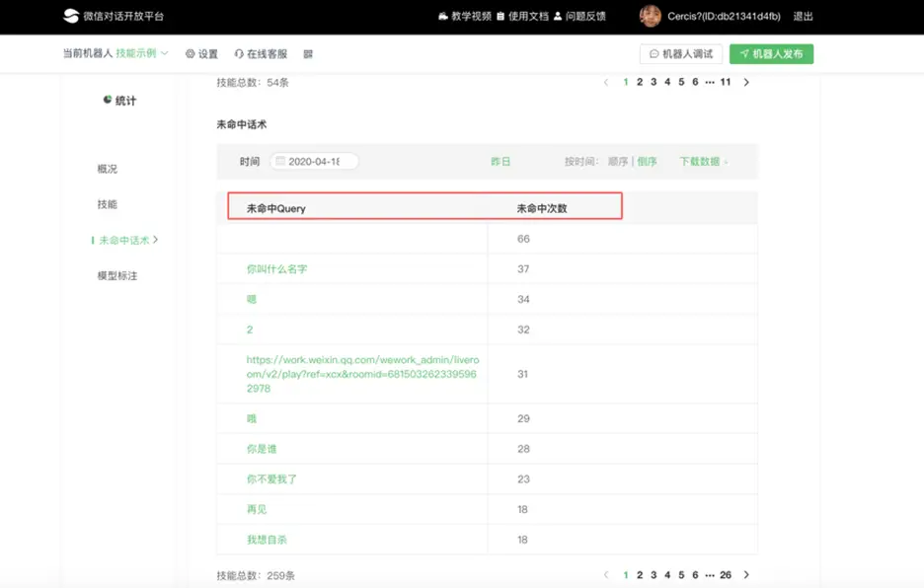Open query 哦 with 29 misses

(x=252, y=418)
